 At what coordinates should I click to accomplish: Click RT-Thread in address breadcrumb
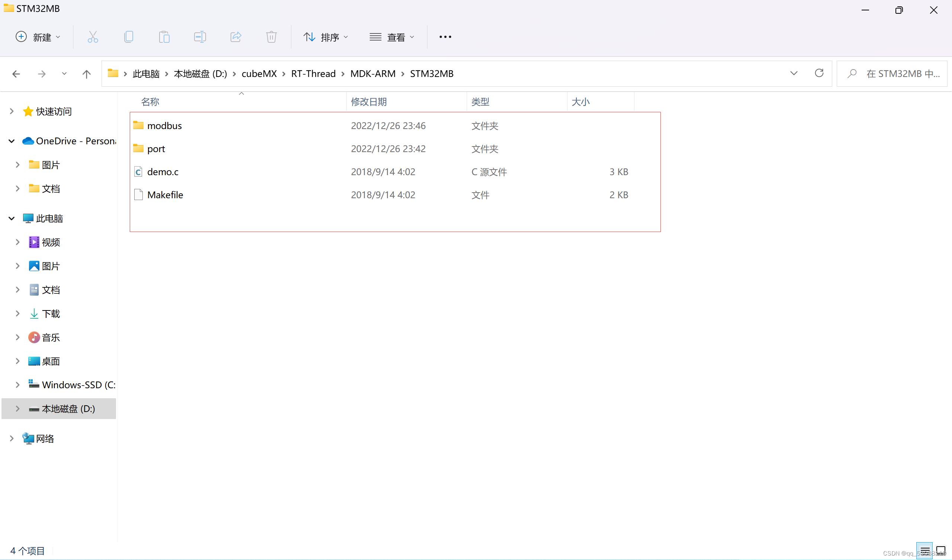click(313, 74)
